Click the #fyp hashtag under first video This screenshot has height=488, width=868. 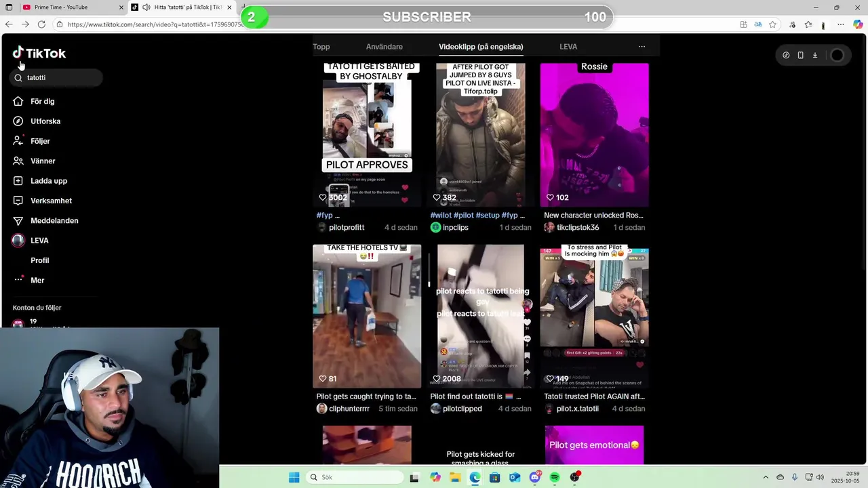tap(325, 216)
